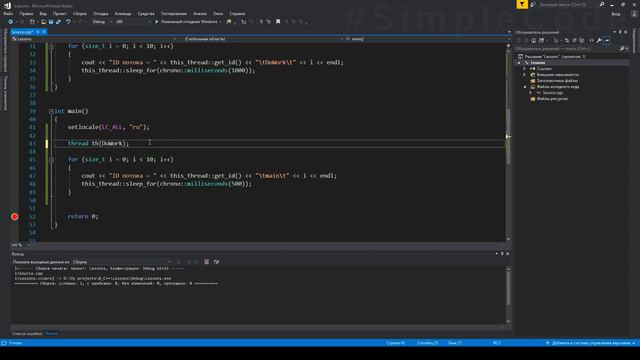Click the save all toolbar icon
The height and width of the screenshot is (360, 640).
point(58,22)
